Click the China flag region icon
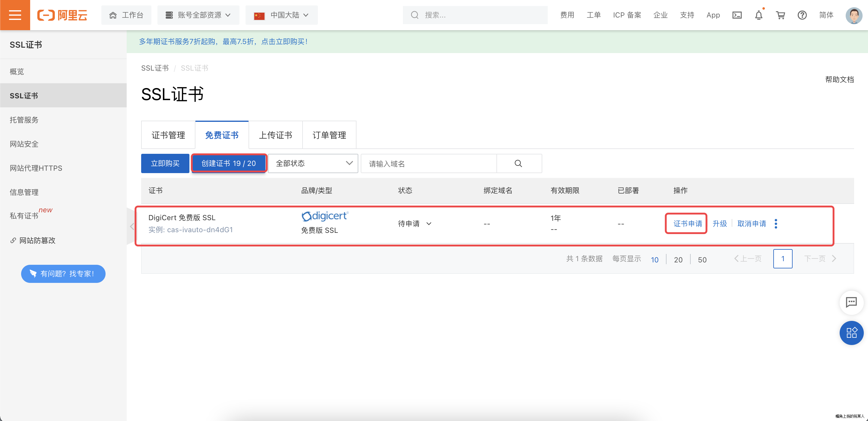 259,15
